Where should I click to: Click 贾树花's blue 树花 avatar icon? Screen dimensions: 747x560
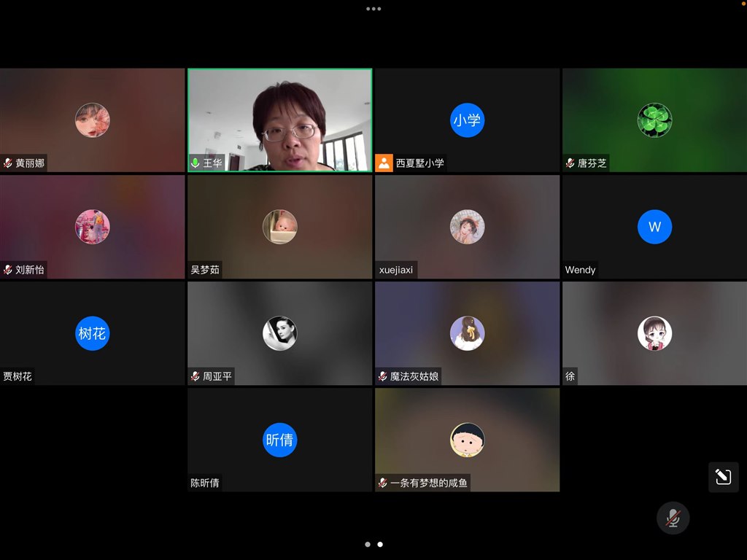tap(92, 333)
